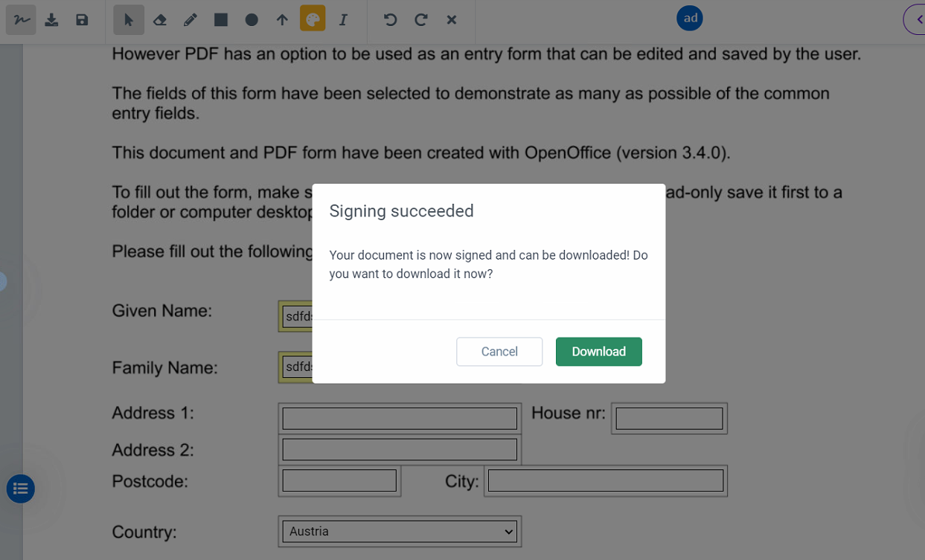The height and width of the screenshot is (560, 925).
Task: Click Cancel in the signing dialog
Action: tap(499, 352)
